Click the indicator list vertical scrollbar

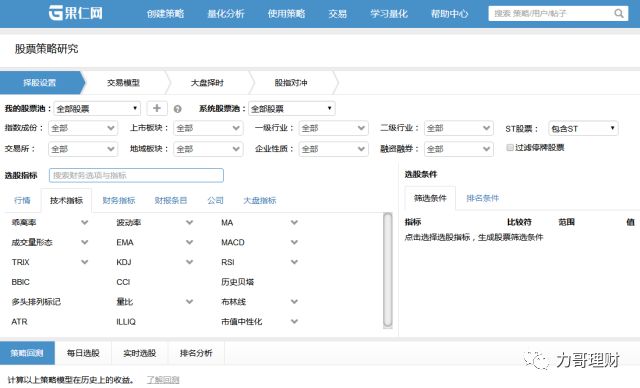pyautogui.click(x=388, y=270)
